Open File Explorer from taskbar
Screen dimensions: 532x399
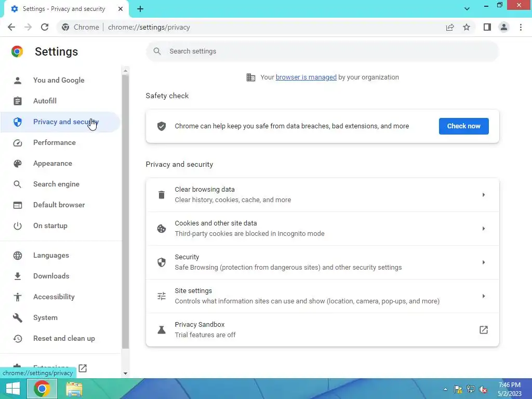74,389
